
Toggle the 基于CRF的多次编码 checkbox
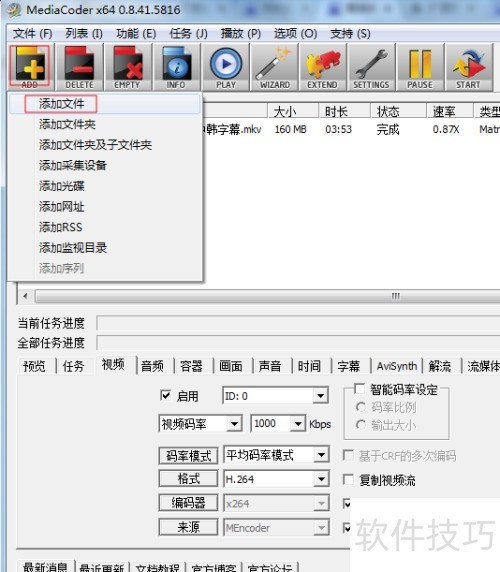click(348, 455)
